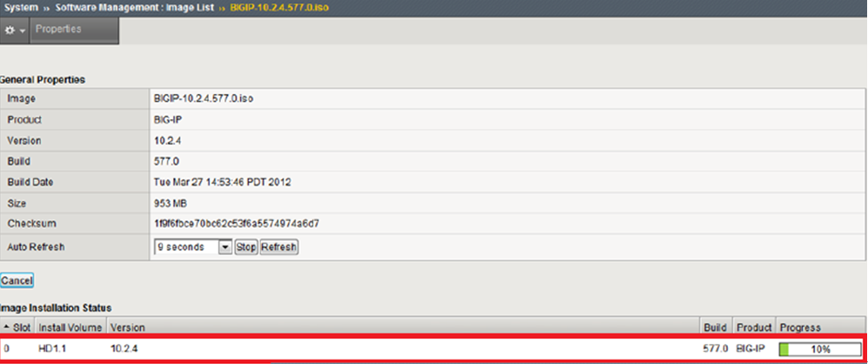Click the 10.2.4 version value in properties

[x=168, y=141]
